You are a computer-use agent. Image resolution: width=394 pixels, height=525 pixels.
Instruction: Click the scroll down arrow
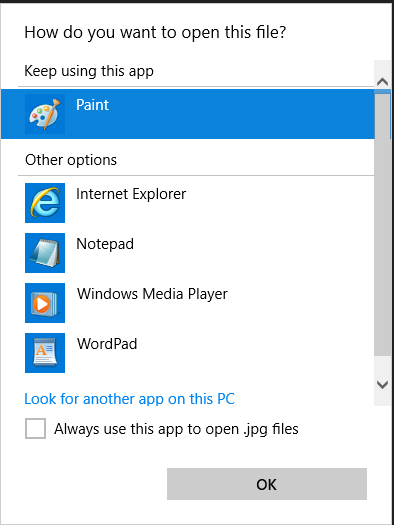point(382,384)
